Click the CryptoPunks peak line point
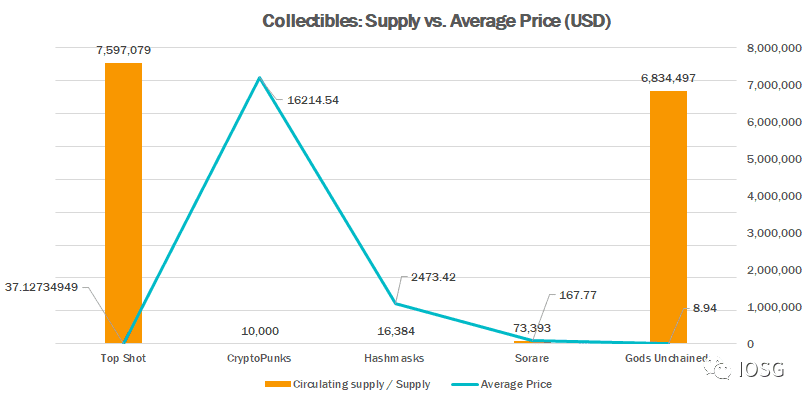This screenshot has height=403, width=811. [x=260, y=78]
